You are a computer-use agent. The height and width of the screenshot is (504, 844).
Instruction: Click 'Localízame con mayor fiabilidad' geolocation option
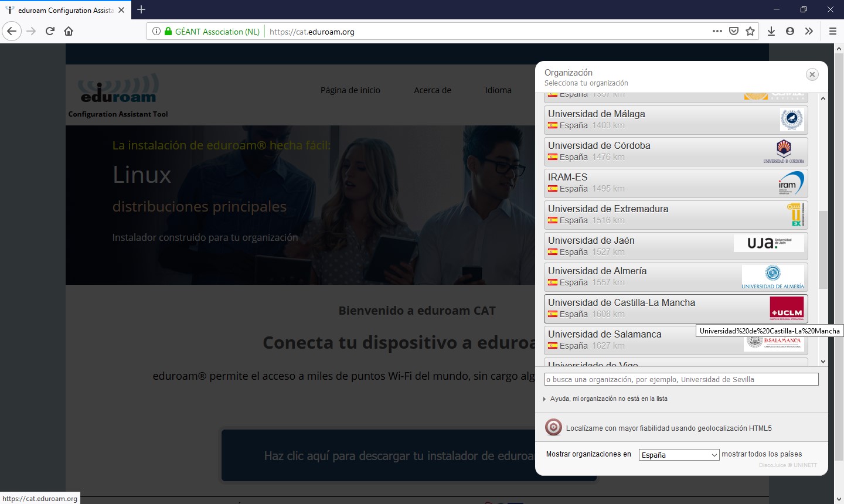669,428
